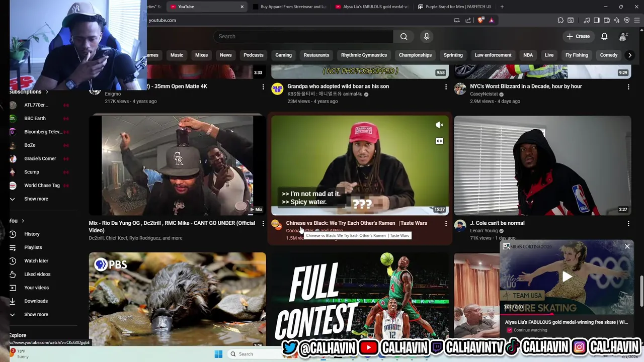
Task: Open Downloads in the sidebar
Action: (x=36, y=301)
